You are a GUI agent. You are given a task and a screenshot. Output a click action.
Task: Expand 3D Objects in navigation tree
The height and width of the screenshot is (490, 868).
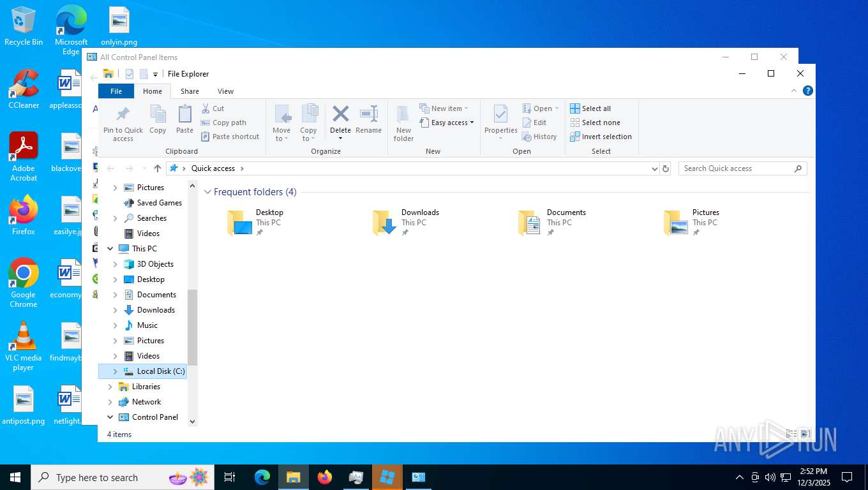pos(116,264)
